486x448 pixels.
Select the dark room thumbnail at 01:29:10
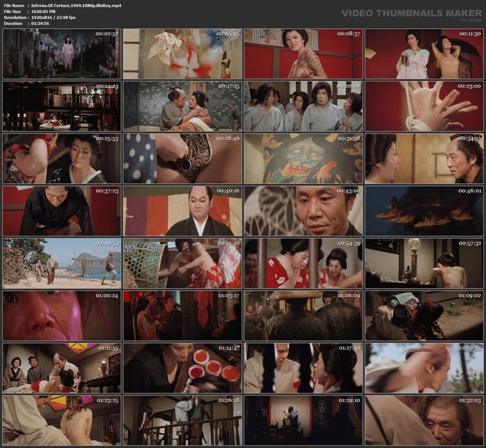pyautogui.click(x=303, y=420)
